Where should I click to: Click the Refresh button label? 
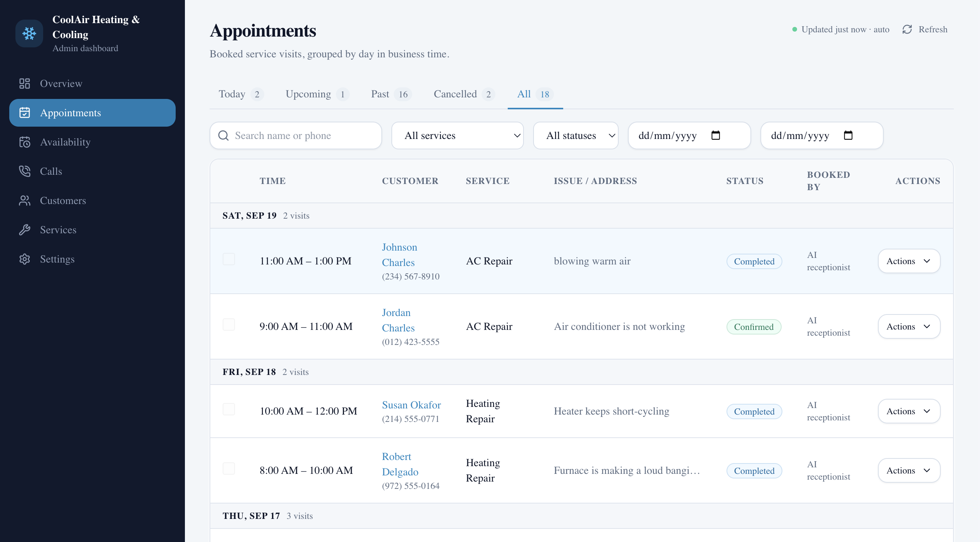[x=933, y=29]
